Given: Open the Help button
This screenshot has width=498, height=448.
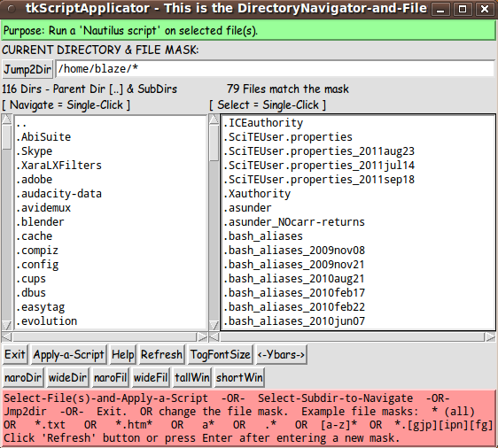Looking at the screenshot, I should (122, 354).
